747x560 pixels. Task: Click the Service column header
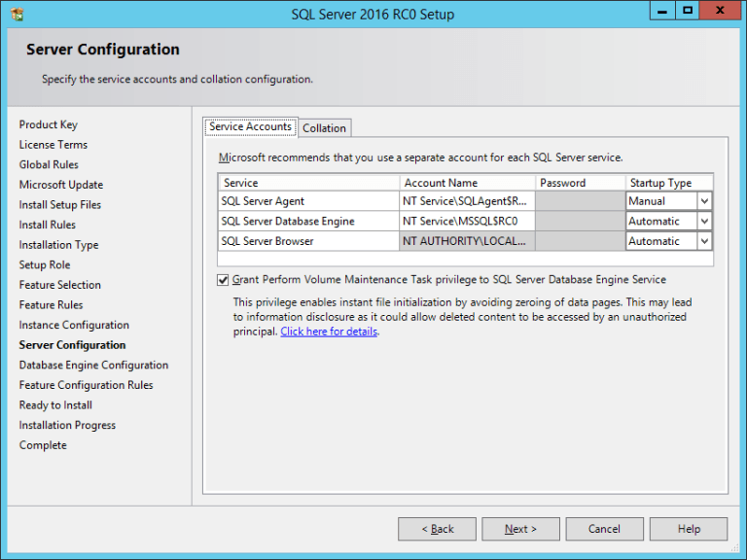[x=308, y=183]
